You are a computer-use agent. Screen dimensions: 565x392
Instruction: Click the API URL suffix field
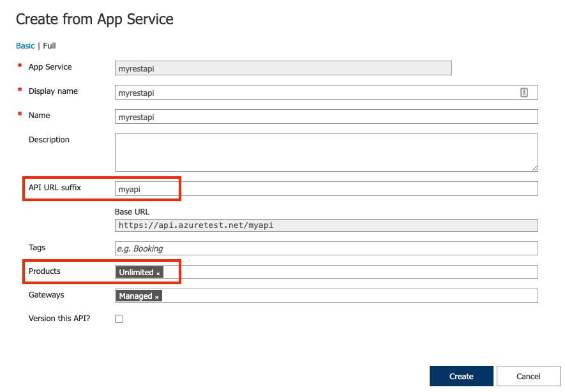[x=326, y=189]
